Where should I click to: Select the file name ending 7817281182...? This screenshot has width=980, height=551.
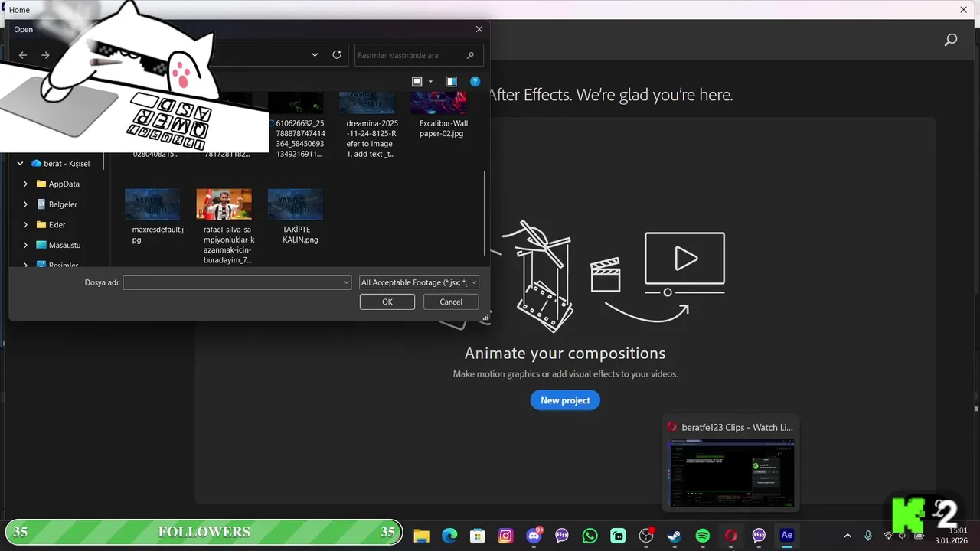point(227,154)
